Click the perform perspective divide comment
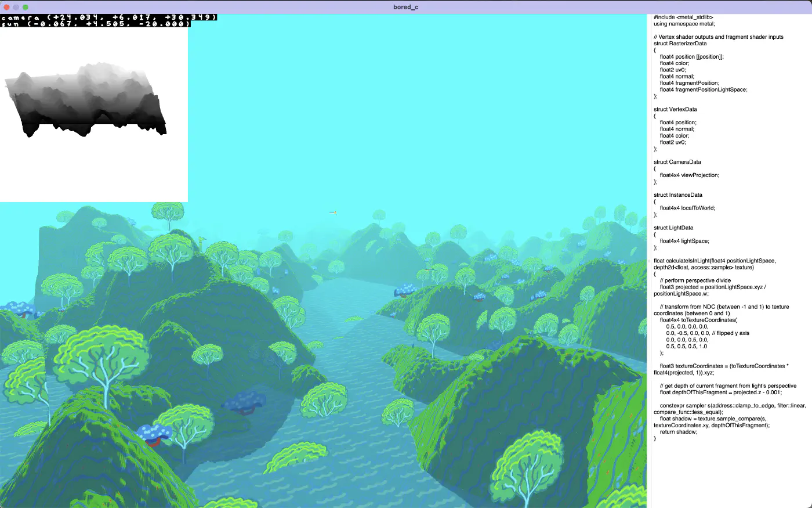This screenshot has width=812, height=508. click(x=695, y=280)
